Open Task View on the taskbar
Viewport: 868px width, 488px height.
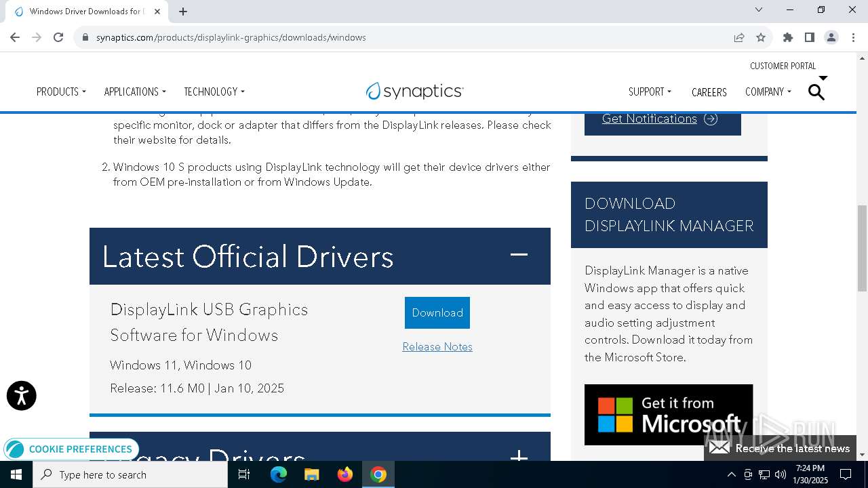(x=244, y=474)
